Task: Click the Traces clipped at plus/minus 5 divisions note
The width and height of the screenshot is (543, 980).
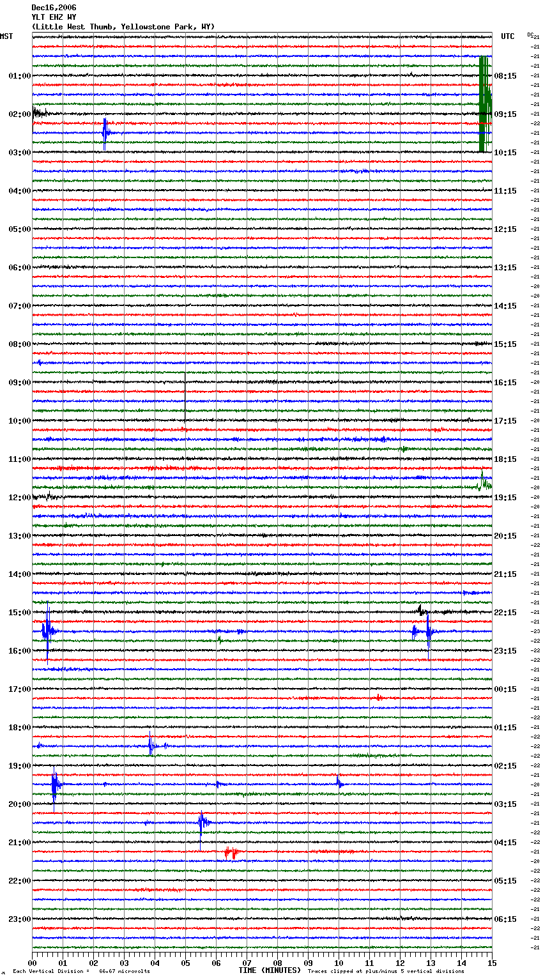Action: pyautogui.click(x=386, y=971)
